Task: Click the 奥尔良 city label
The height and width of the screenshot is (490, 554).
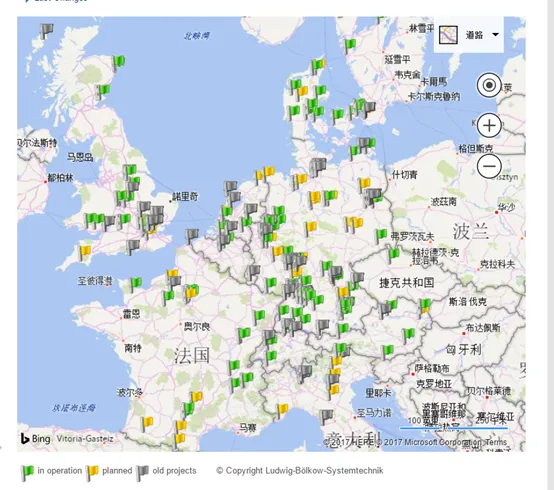Action: 197,326
